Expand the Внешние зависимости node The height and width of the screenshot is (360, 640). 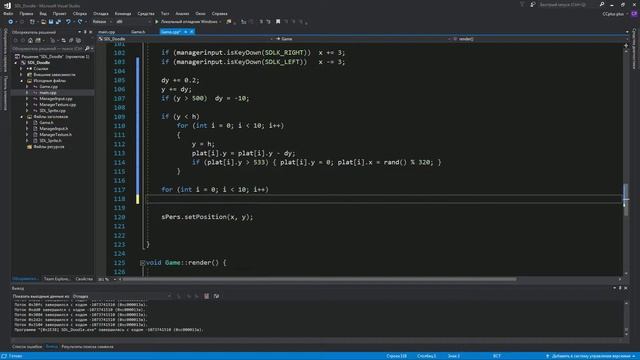[22, 75]
